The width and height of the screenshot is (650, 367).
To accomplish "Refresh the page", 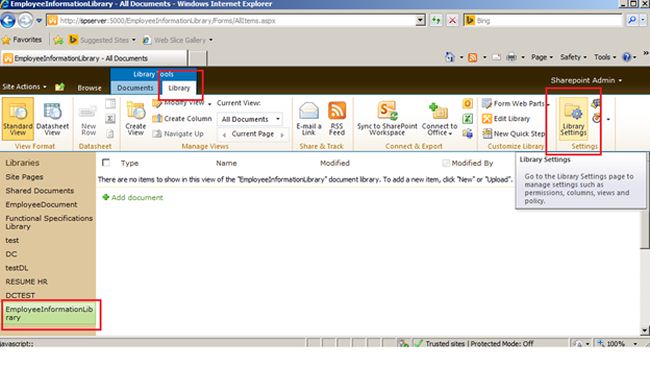I will click(x=436, y=20).
